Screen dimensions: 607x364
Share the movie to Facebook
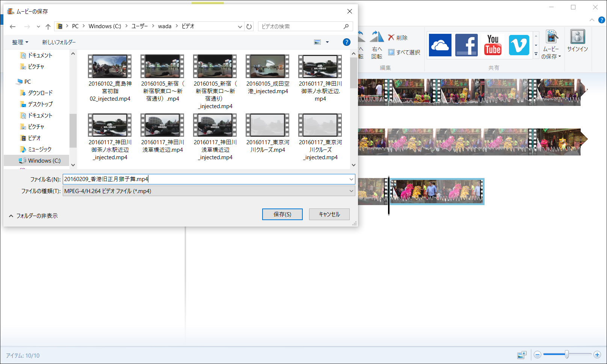coord(466,45)
